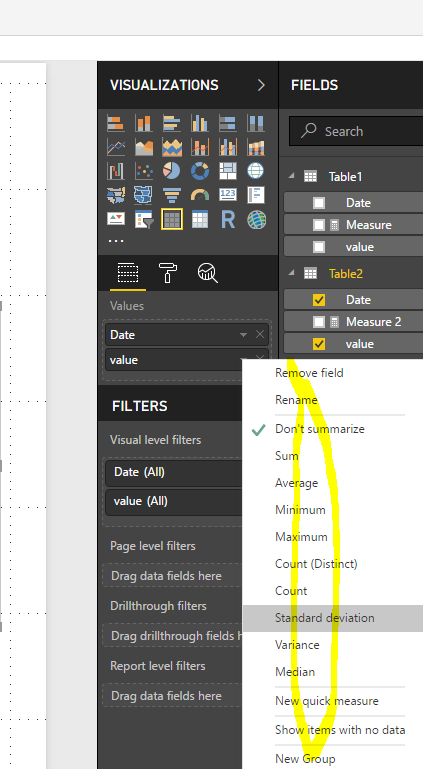Select Maximum aggregation
The height and width of the screenshot is (769, 423).
coord(301,537)
